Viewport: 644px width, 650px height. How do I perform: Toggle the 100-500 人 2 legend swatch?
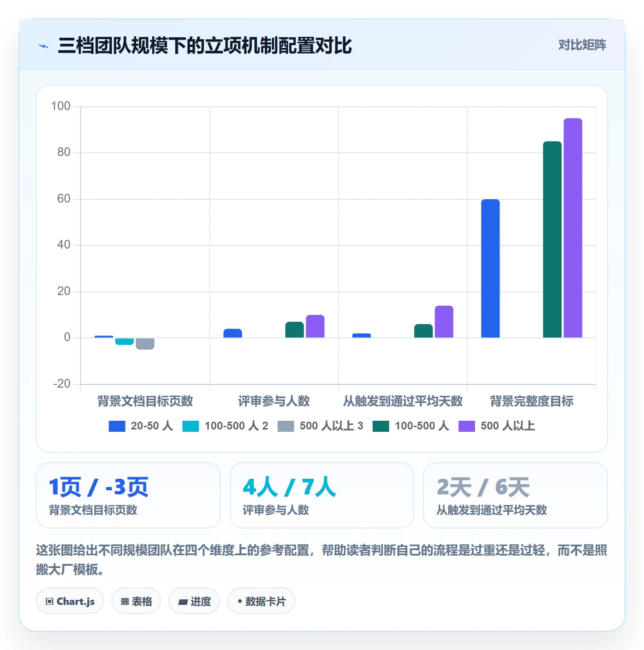pos(190,426)
